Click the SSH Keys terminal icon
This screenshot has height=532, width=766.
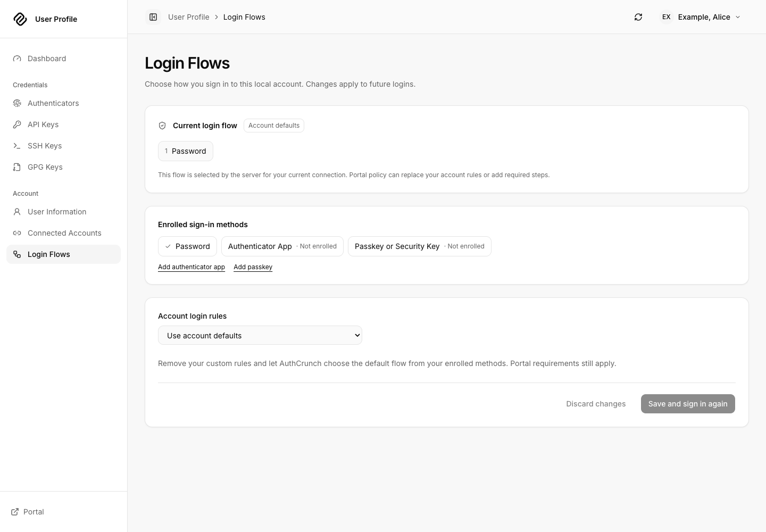[x=17, y=146]
